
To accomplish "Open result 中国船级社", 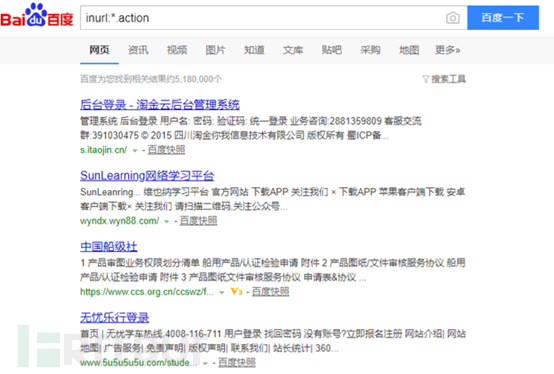I will [109, 247].
